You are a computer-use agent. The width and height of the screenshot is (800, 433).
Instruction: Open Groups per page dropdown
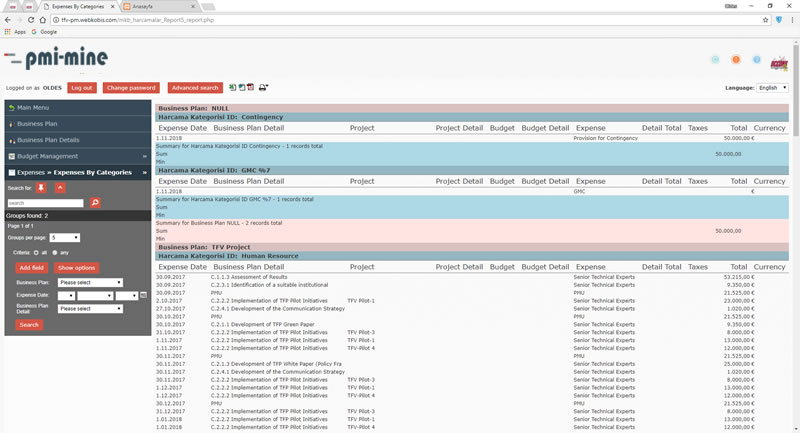(64, 238)
